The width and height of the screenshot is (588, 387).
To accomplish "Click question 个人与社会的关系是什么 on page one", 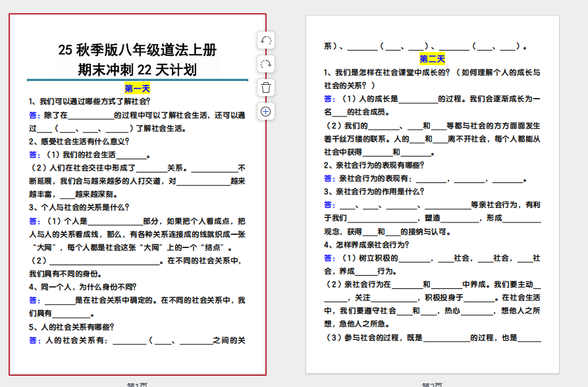I will [79, 207].
